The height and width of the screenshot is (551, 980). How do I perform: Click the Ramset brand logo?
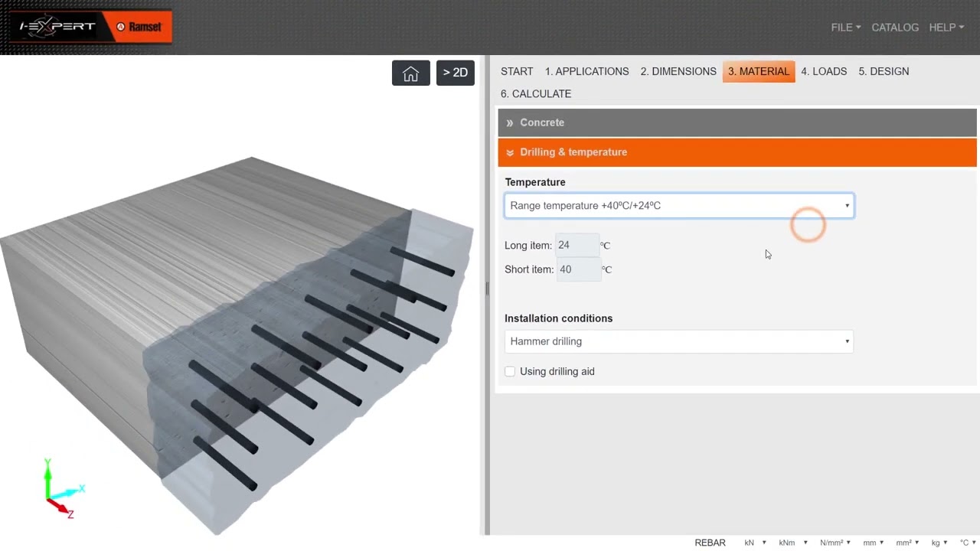pyautogui.click(x=139, y=28)
